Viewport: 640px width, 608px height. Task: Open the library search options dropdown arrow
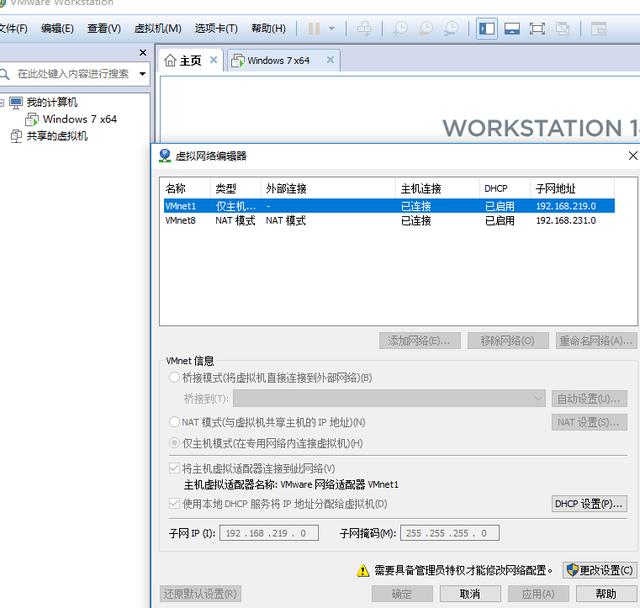pyautogui.click(x=142, y=74)
